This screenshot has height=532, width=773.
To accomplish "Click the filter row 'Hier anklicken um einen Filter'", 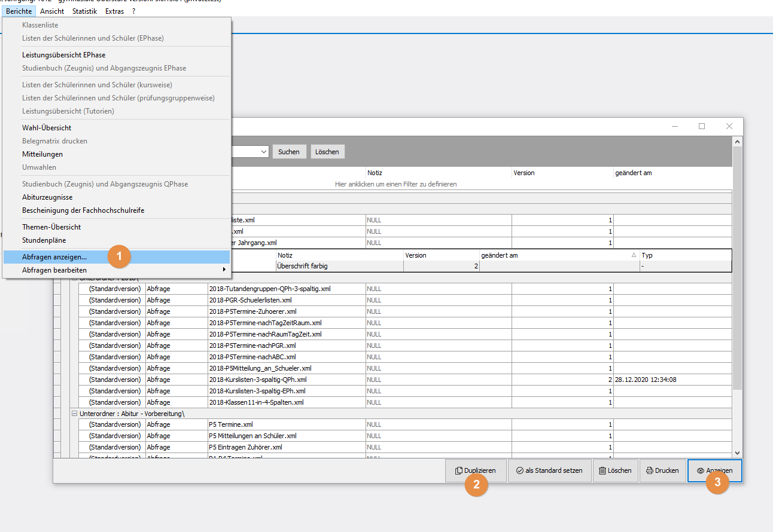I will point(395,184).
